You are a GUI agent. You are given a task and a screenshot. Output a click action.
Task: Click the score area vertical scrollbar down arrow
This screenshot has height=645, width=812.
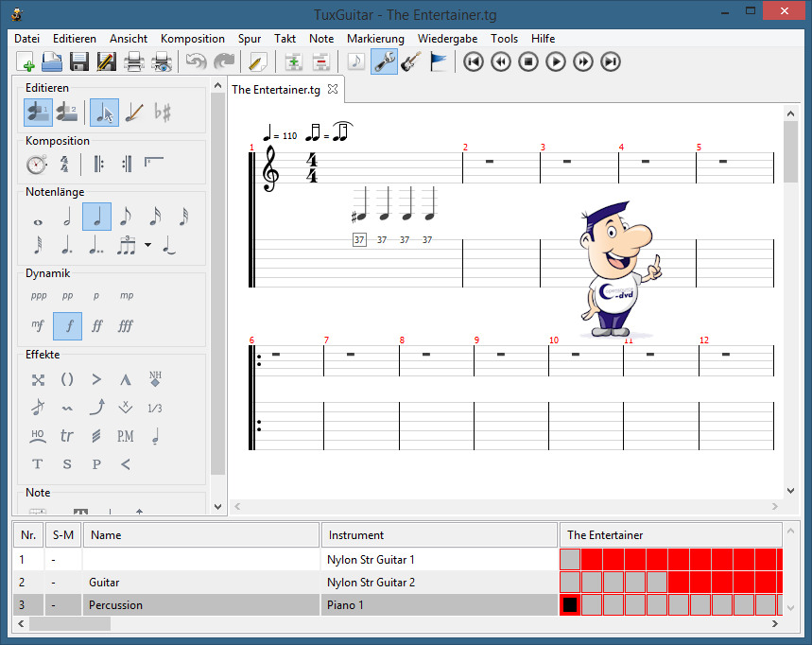tap(791, 491)
